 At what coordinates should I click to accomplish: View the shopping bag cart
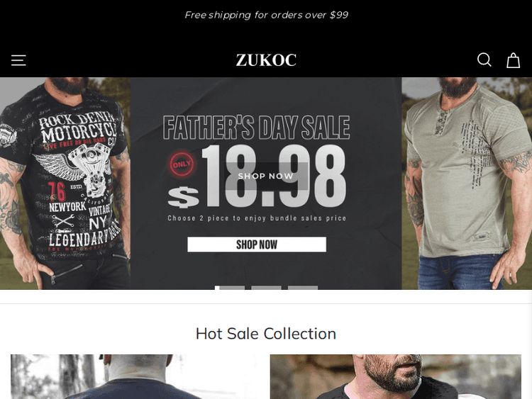[x=513, y=60]
